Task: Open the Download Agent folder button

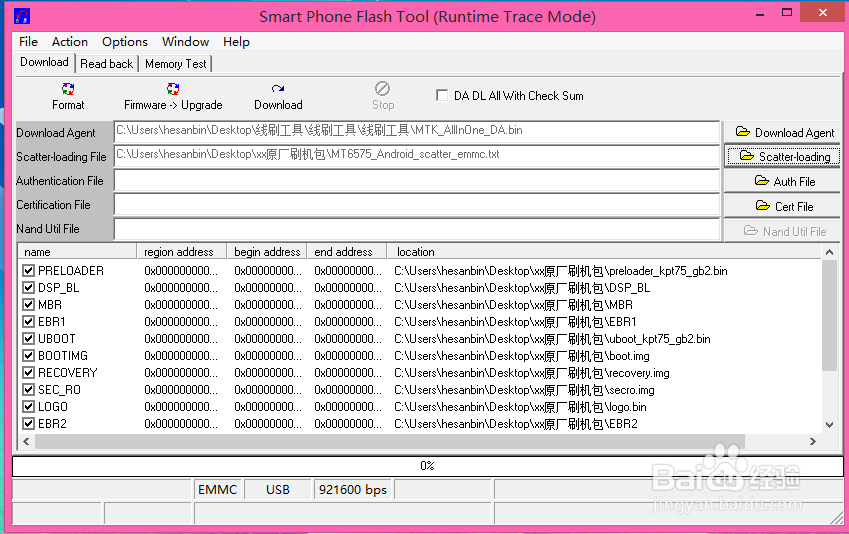Action: click(x=782, y=132)
